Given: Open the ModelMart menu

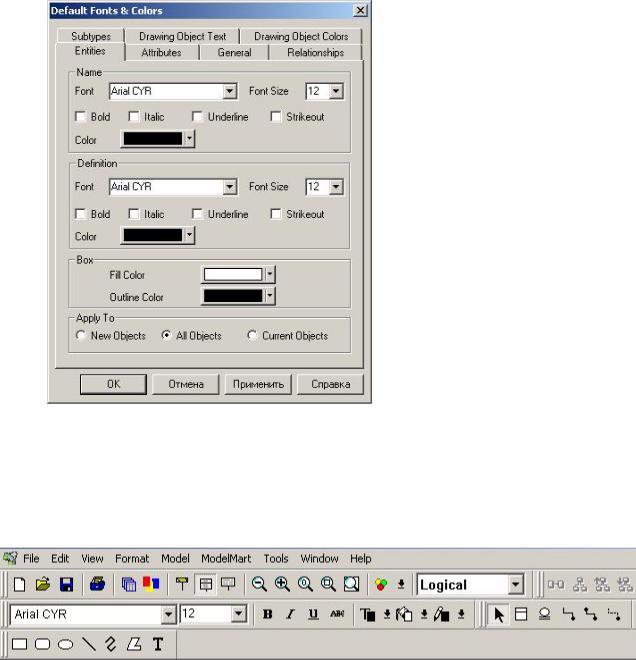Looking at the screenshot, I should coord(226,559).
